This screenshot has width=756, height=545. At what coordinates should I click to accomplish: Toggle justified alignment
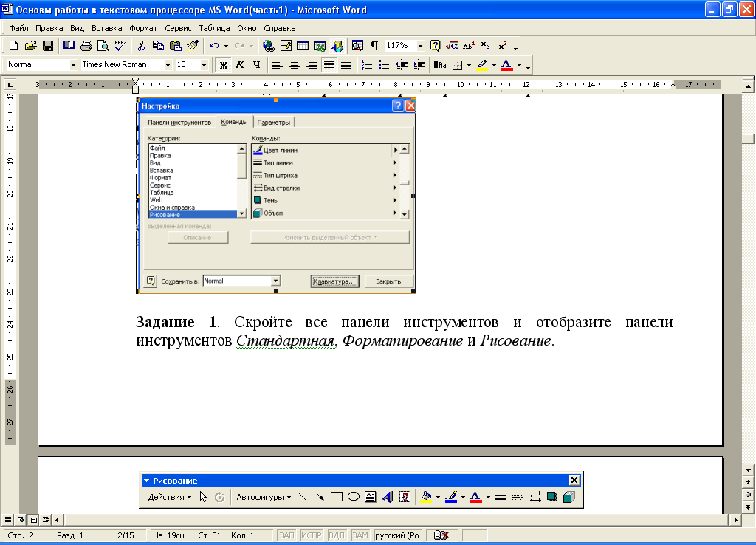click(329, 65)
